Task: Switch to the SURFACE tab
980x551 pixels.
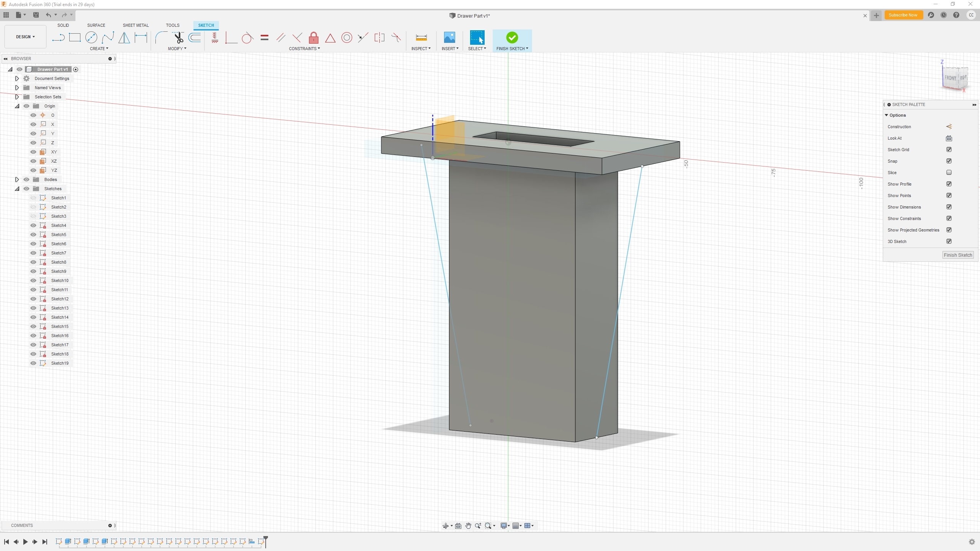Action: pyautogui.click(x=96, y=25)
